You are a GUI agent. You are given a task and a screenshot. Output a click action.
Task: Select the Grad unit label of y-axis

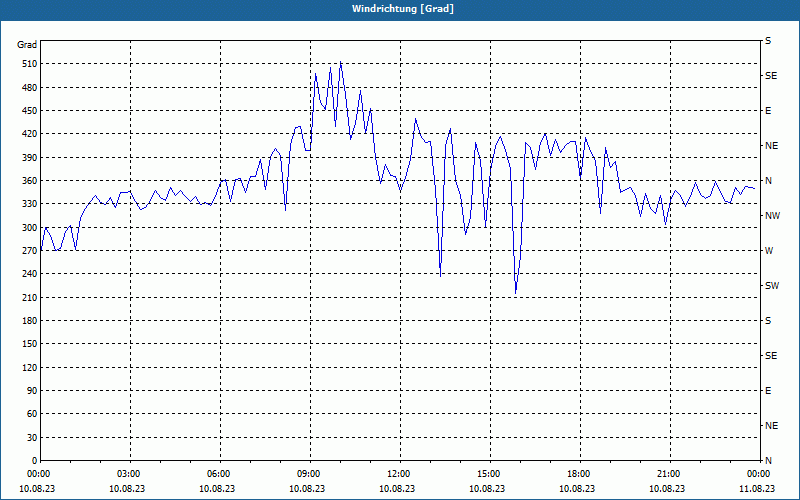pyautogui.click(x=27, y=45)
